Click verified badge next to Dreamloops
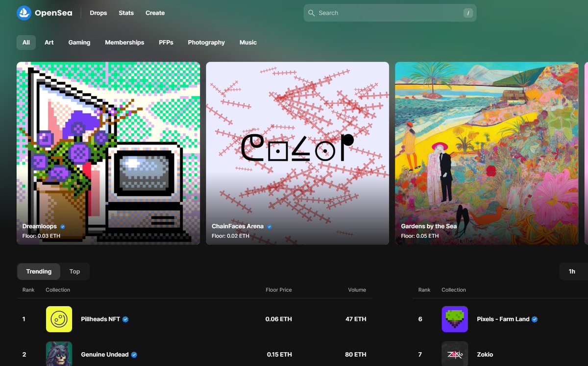 63,226
